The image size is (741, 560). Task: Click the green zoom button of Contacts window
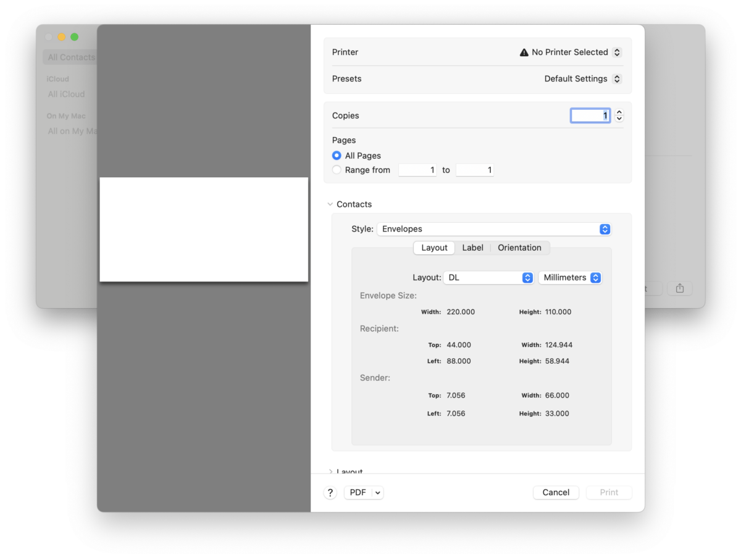pos(74,37)
